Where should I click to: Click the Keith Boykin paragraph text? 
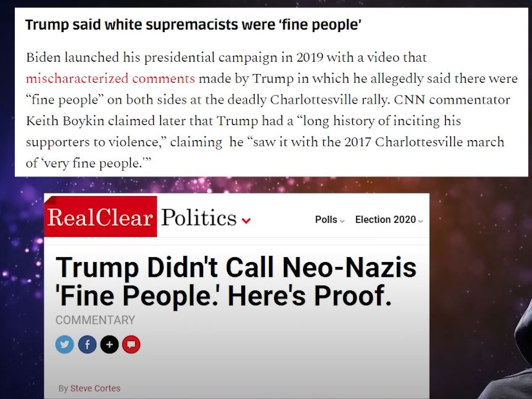[x=272, y=110]
